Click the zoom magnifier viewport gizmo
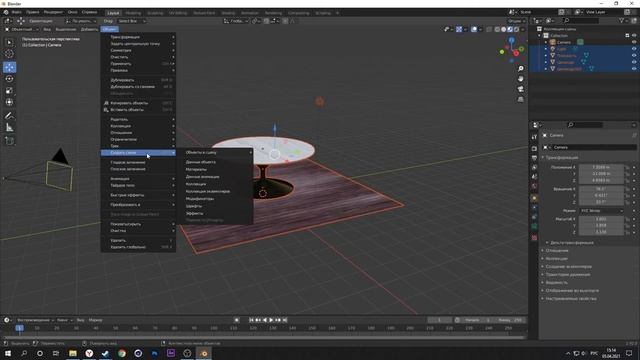The width and height of the screenshot is (640, 360). (520, 69)
